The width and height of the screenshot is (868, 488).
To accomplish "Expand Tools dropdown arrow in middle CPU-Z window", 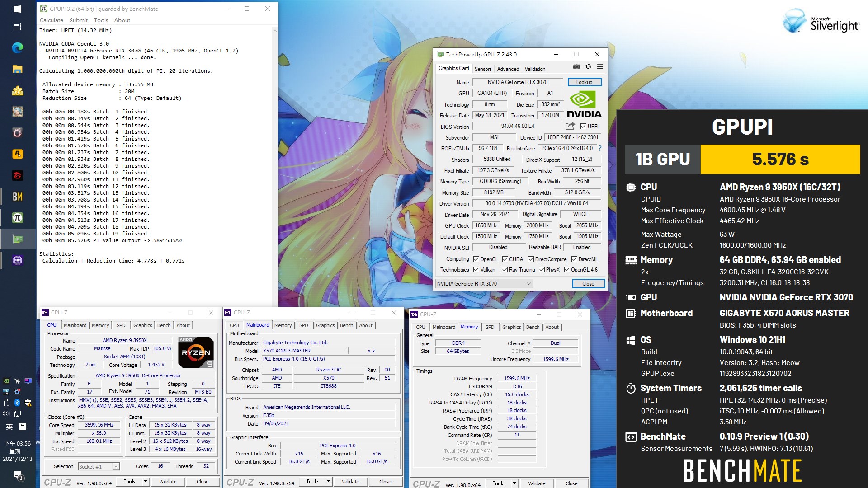I will pyautogui.click(x=329, y=482).
